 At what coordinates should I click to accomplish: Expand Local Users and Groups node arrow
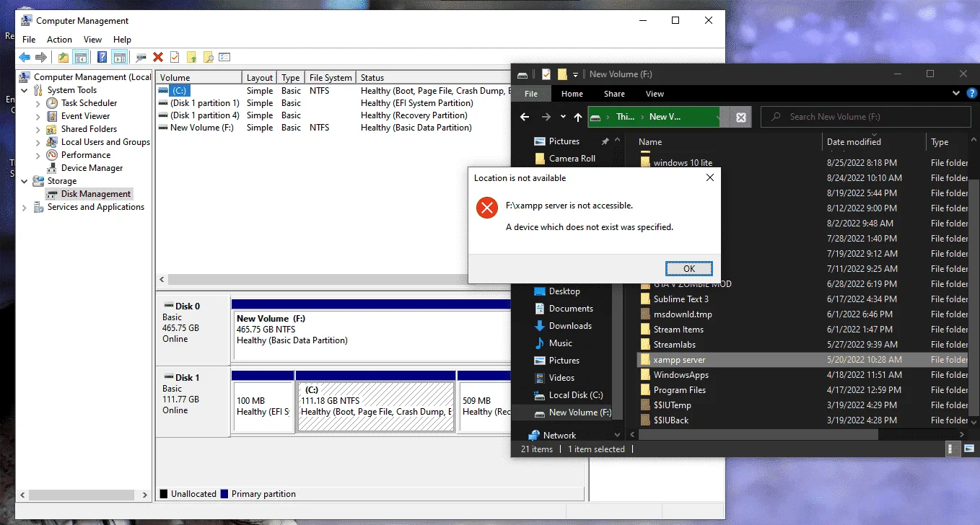(38, 142)
